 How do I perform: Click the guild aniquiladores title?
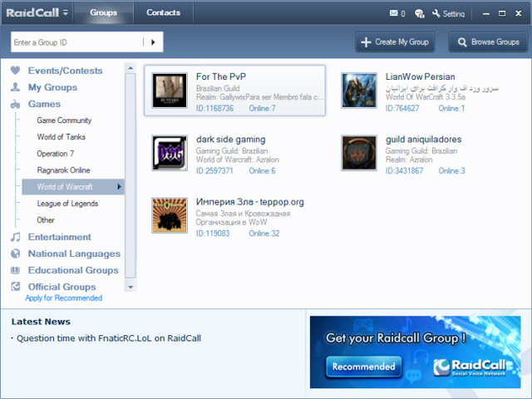click(423, 140)
